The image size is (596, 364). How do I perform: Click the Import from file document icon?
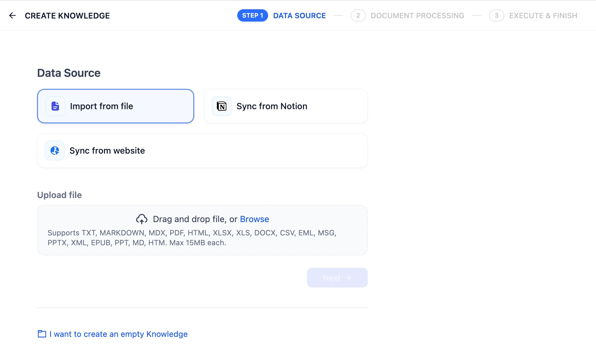(55, 106)
